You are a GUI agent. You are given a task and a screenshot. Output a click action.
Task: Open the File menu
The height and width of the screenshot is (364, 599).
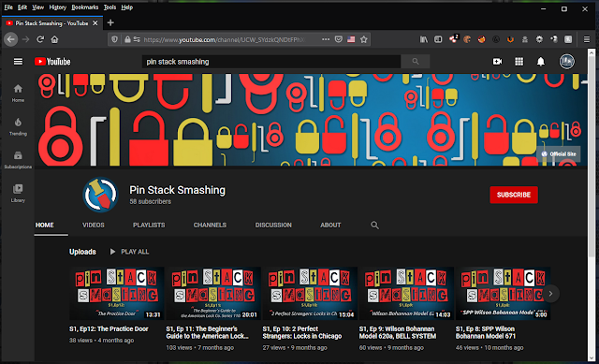tap(8, 7)
